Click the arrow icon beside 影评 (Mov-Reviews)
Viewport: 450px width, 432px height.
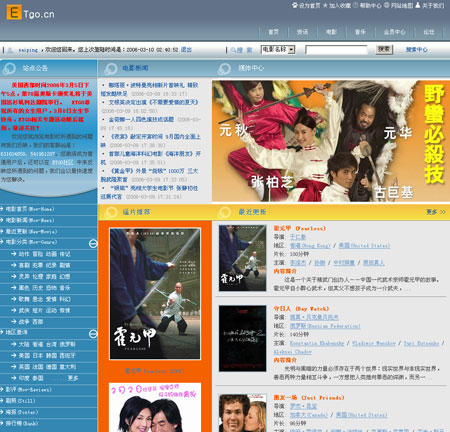pyautogui.click(x=2, y=389)
